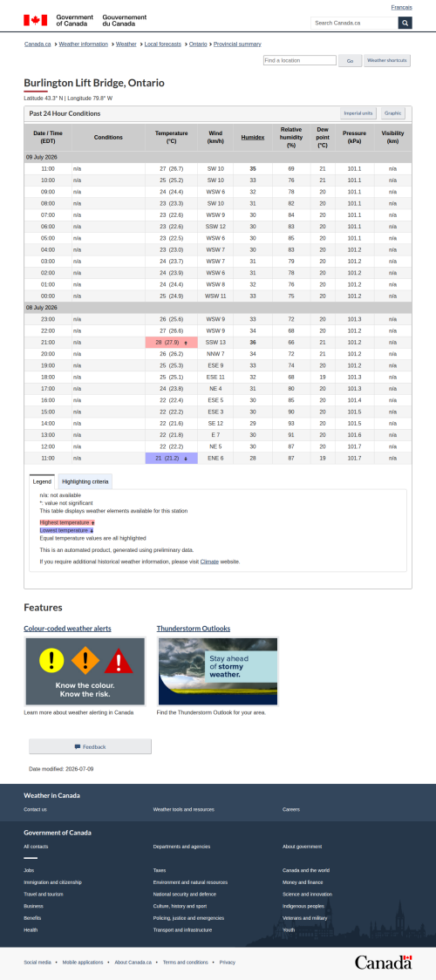Open Transport and infrastructure link
Image resolution: width=436 pixels, height=980 pixels.
182,930
